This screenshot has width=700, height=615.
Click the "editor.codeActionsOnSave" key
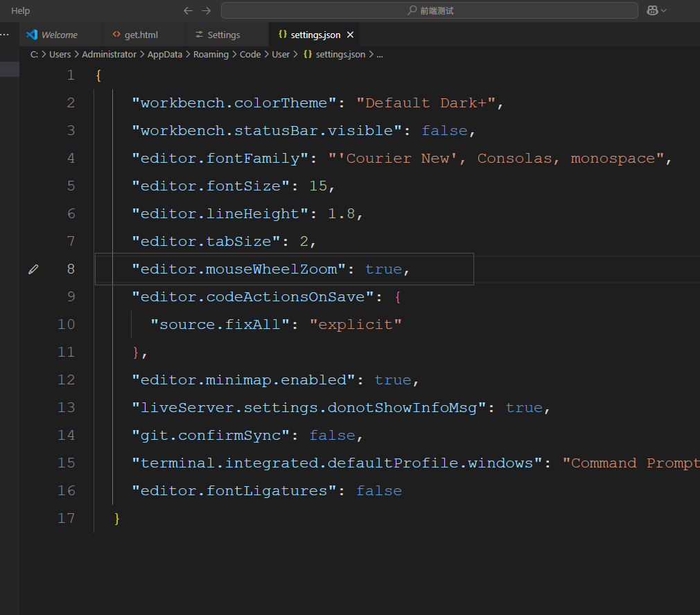pyautogui.click(x=253, y=296)
